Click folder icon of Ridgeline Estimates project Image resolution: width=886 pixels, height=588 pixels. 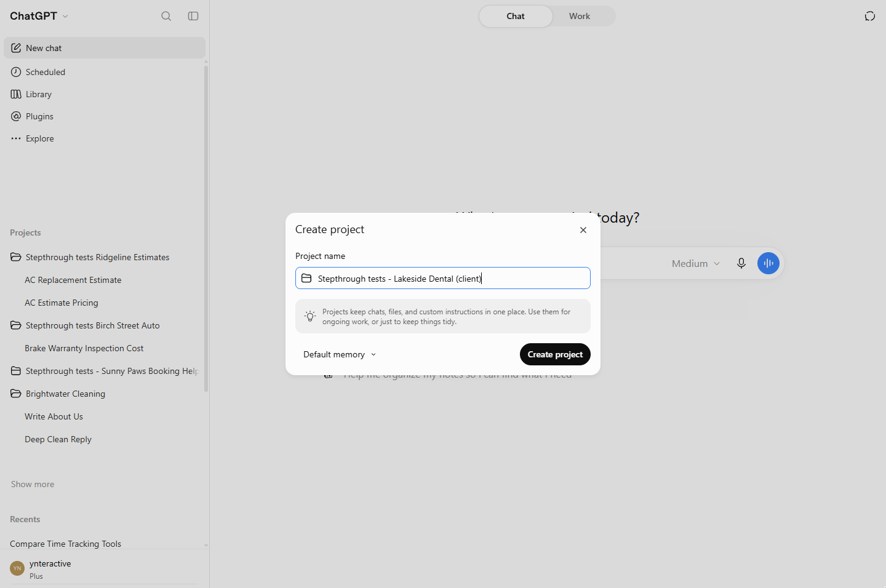16,257
